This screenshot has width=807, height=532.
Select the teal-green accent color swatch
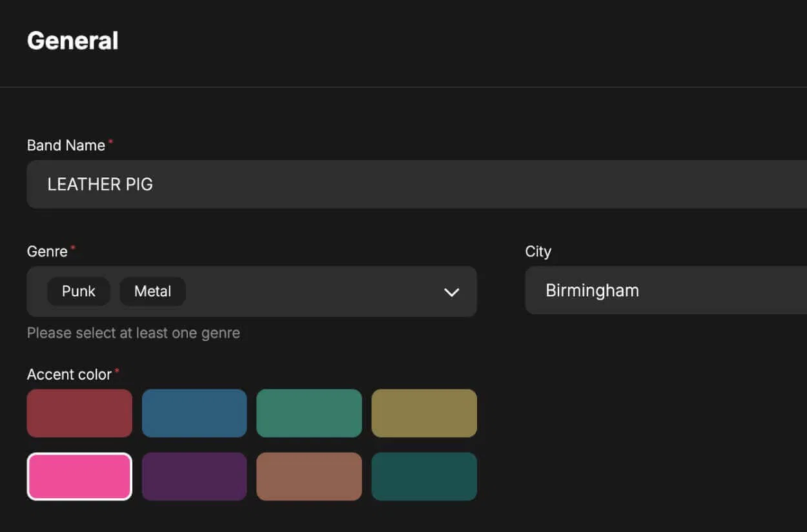click(309, 413)
